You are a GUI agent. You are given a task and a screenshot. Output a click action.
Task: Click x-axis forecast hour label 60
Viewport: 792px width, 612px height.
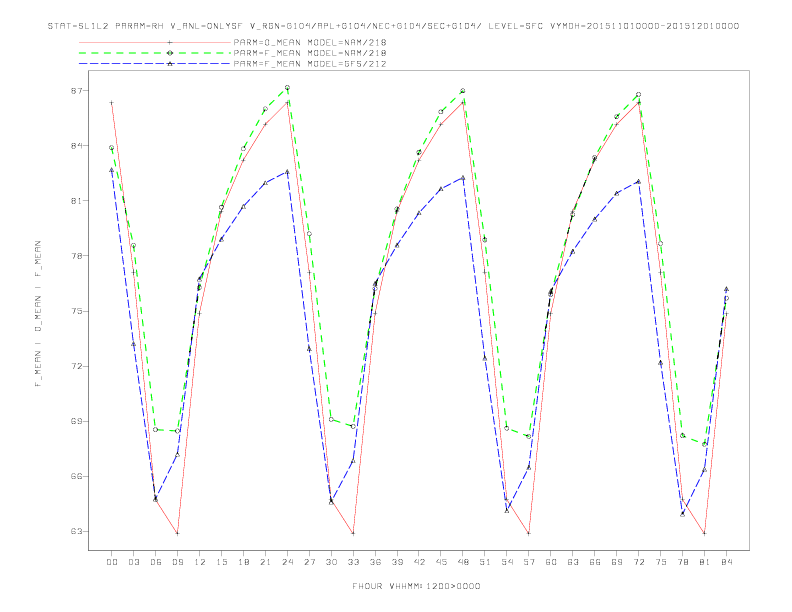pyautogui.click(x=551, y=562)
